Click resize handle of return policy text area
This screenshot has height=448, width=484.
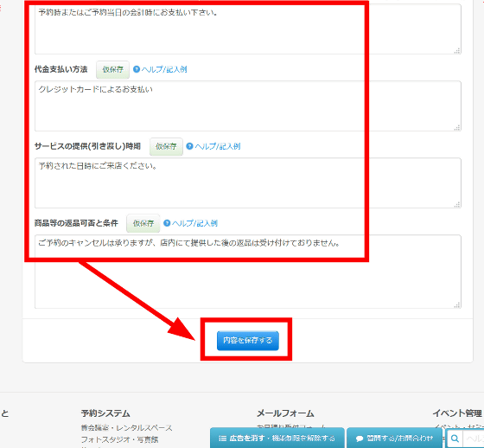click(x=457, y=305)
